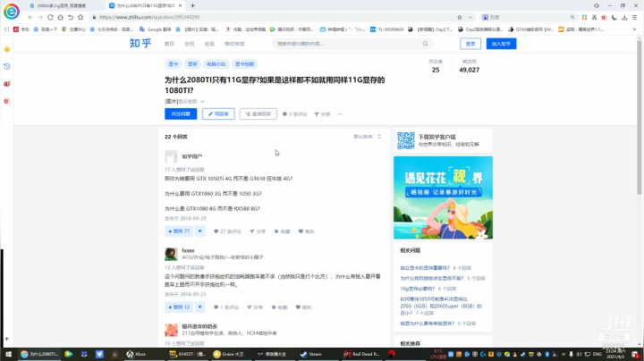Favorite the first answer with the star 收藏

282,231
